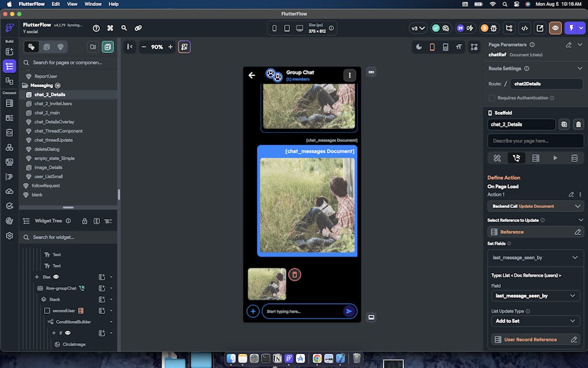Image resolution: width=588 pixels, height=368 pixels.
Task: Click red delete image icon in chat preview
Action: click(295, 274)
